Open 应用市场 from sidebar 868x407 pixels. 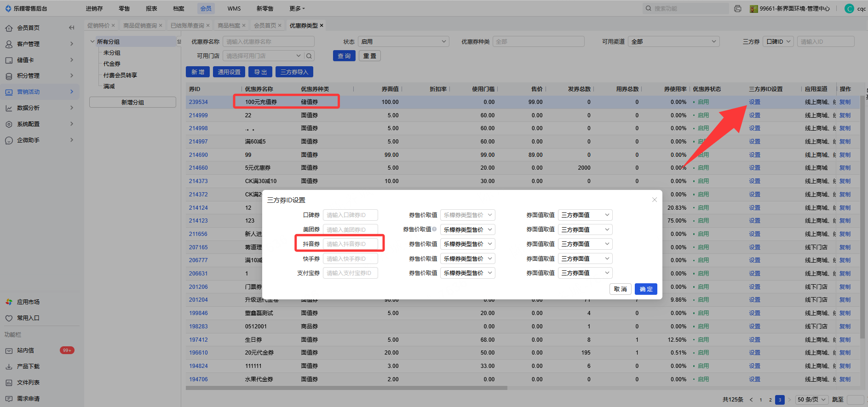[x=28, y=302]
